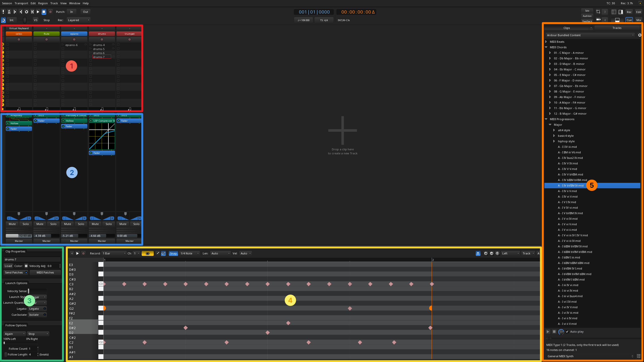
Task: Click the blue transport stop icon
Action: click(x=44, y=12)
